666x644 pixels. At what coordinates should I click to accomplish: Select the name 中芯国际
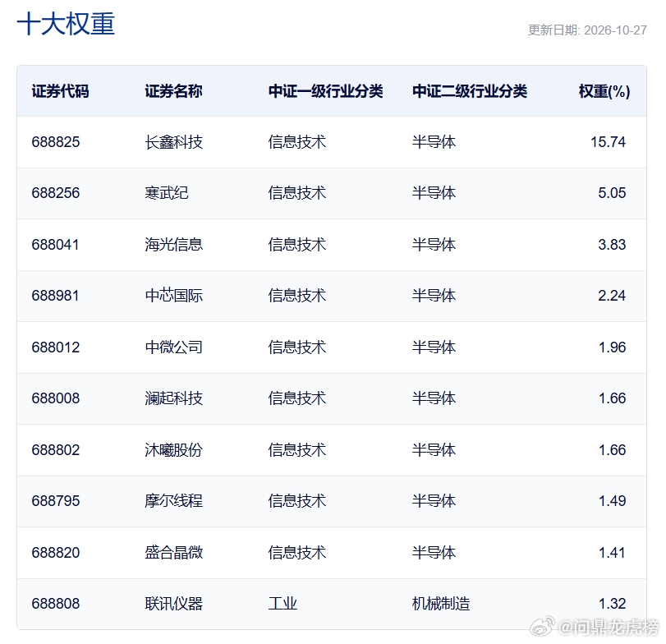(174, 296)
